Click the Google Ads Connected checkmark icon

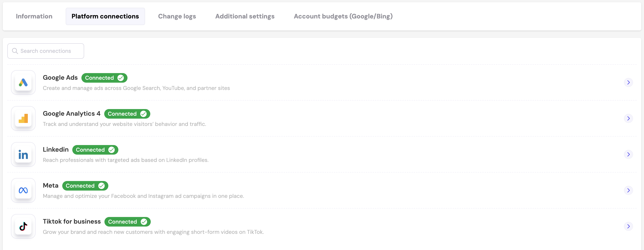121,78
